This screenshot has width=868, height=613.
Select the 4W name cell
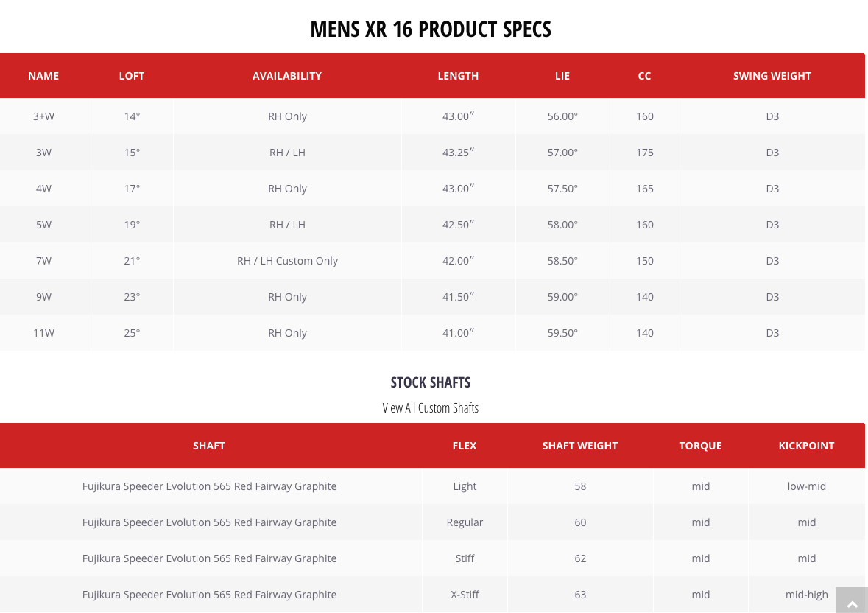pyautogui.click(x=43, y=189)
